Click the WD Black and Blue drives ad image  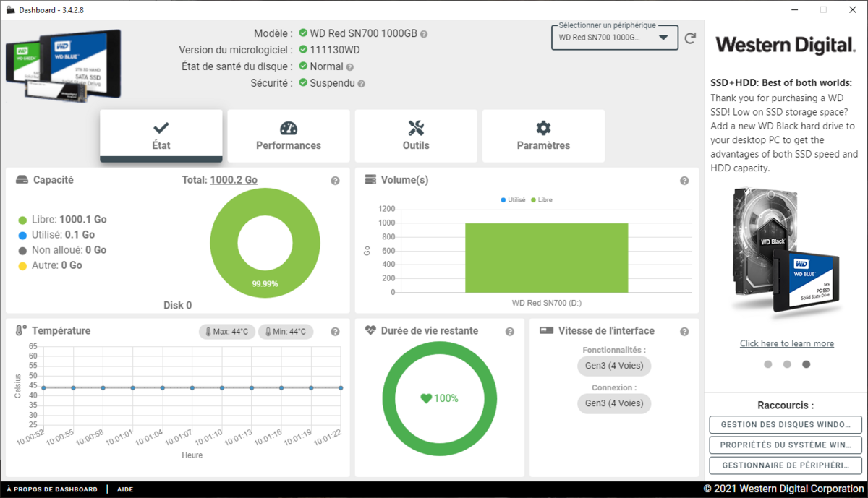[x=786, y=253]
